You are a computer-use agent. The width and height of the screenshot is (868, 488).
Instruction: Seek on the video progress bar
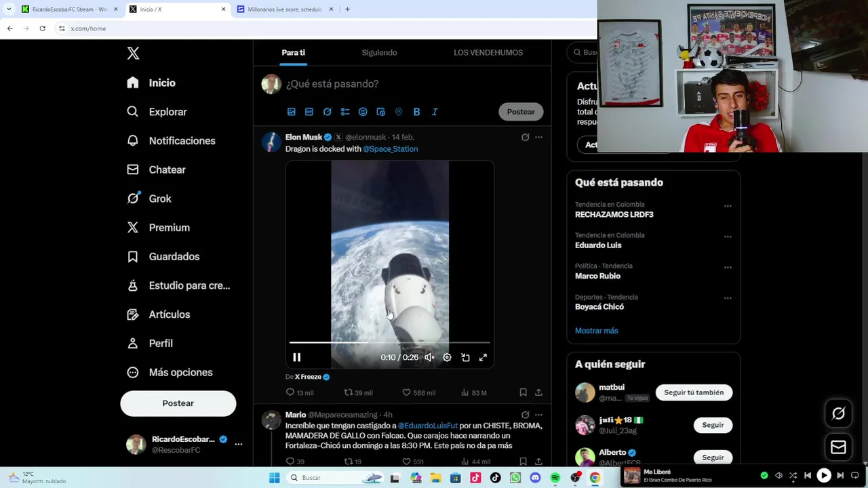point(389,343)
